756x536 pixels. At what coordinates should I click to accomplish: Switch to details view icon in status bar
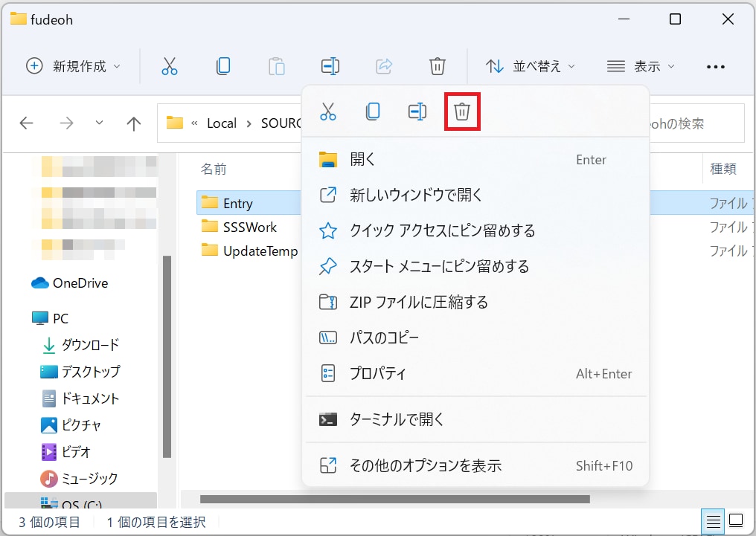[713, 521]
